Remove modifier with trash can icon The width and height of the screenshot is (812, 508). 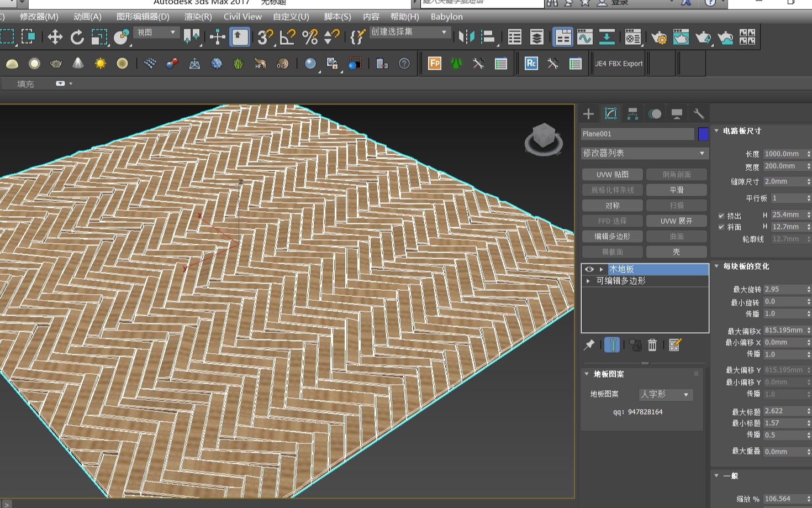[652, 345]
